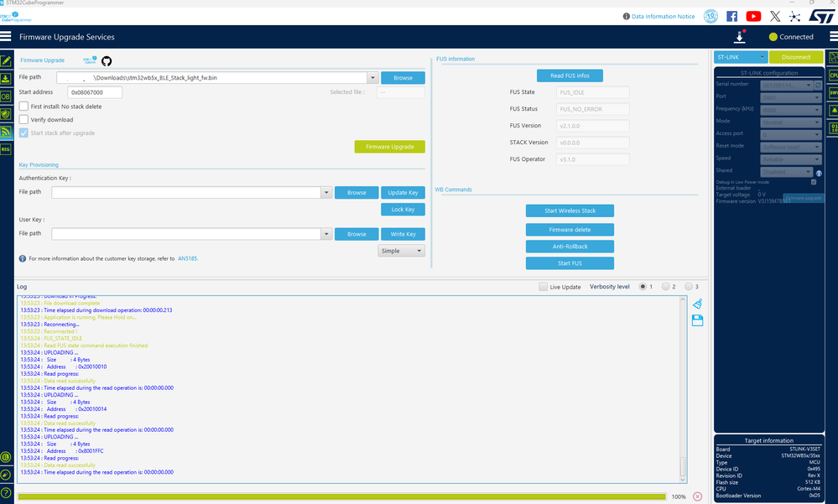The width and height of the screenshot is (838, 504).
Task: Open the Facebook link icon
Action: point(731,16)
